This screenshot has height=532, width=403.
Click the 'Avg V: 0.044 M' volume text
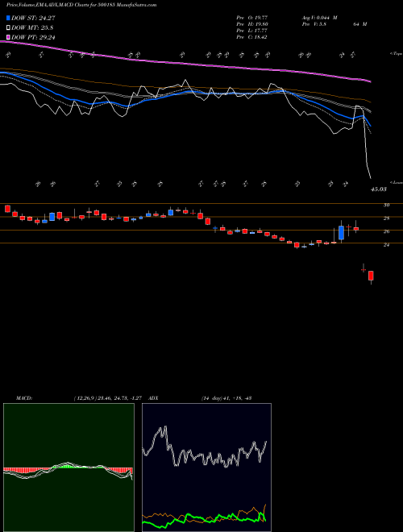[x=319, y=17]
